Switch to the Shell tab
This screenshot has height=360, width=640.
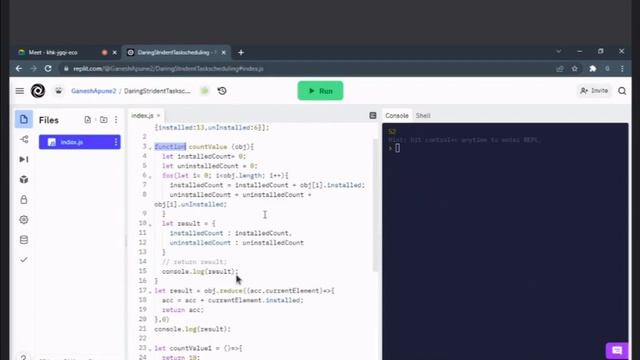[423, 116]
